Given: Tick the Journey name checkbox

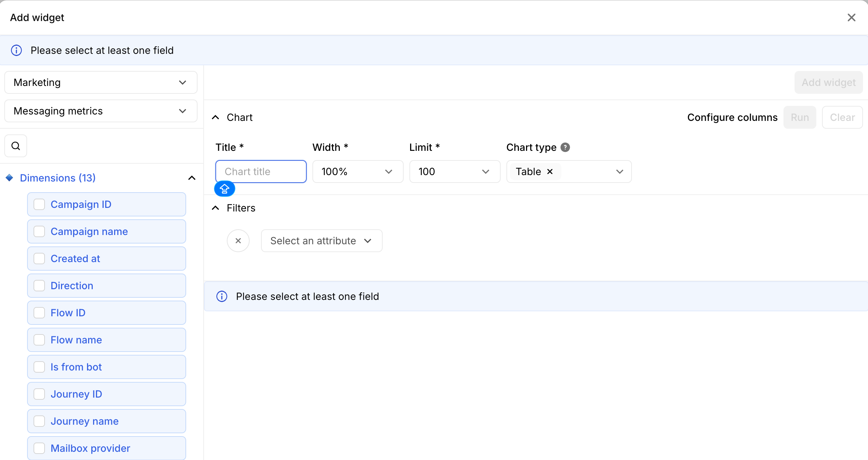Looking at the screenshot, I should pyautogui.click(x=39, y=421).
